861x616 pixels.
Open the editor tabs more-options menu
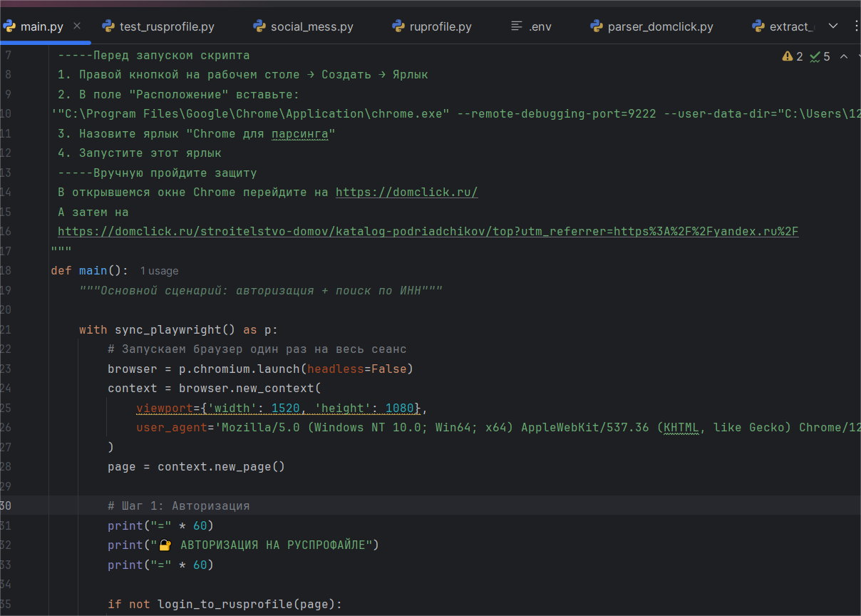[855, 26]
